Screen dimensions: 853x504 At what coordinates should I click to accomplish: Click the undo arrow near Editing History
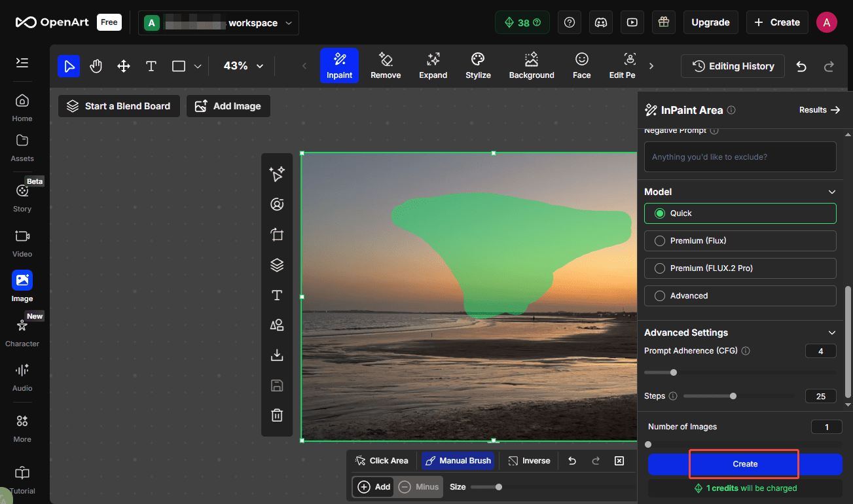(x=801, y=66)
